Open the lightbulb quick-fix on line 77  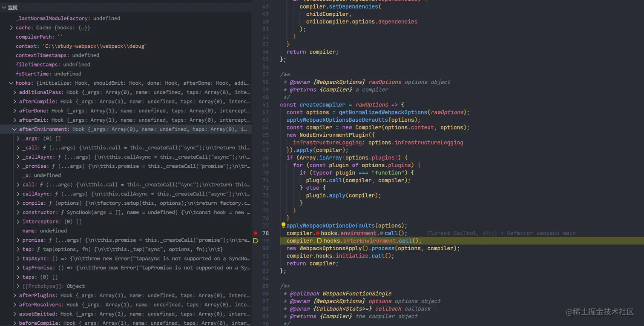(x=283, y=226)
